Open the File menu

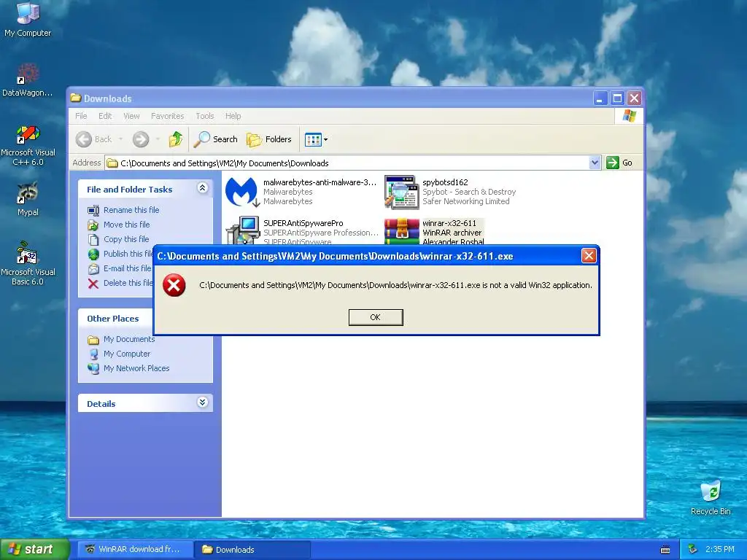click(x=81, y=116)
